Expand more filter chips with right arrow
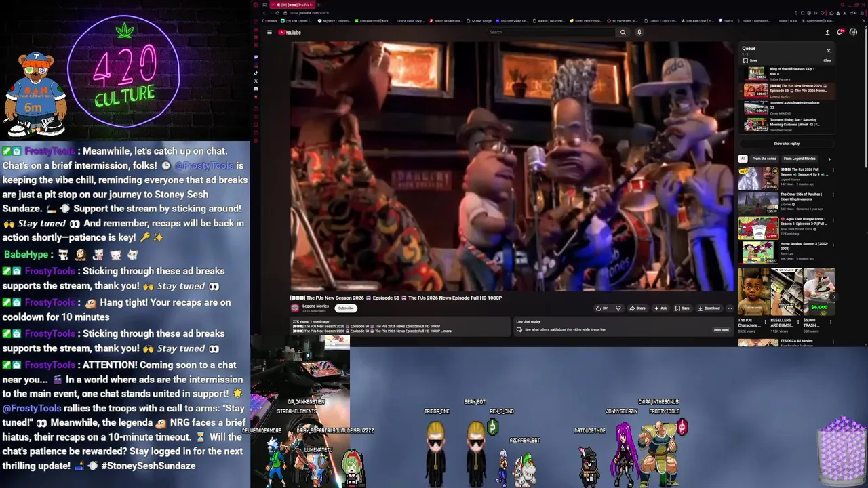This screenshot has width=868, height=488. [829, 159]
